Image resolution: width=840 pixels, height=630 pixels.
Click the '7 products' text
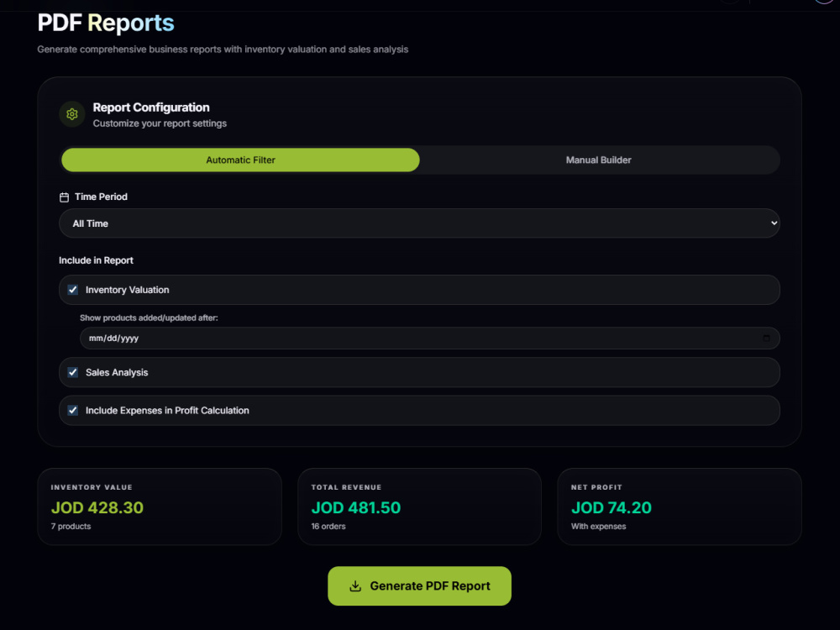[x=71, y=527]
